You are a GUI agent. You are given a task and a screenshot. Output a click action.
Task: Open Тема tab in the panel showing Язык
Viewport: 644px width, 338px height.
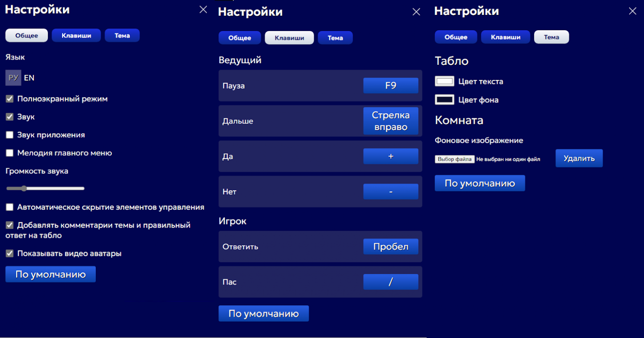122,36
